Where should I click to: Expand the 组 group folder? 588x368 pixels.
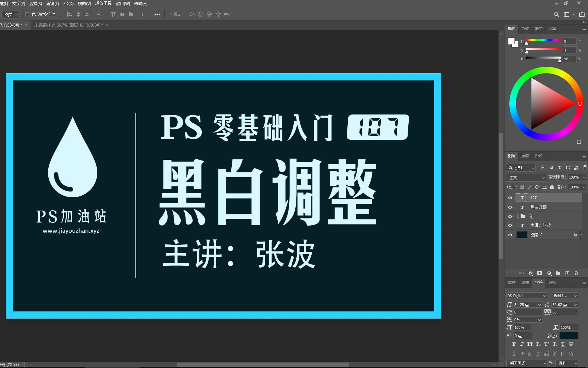518,216
